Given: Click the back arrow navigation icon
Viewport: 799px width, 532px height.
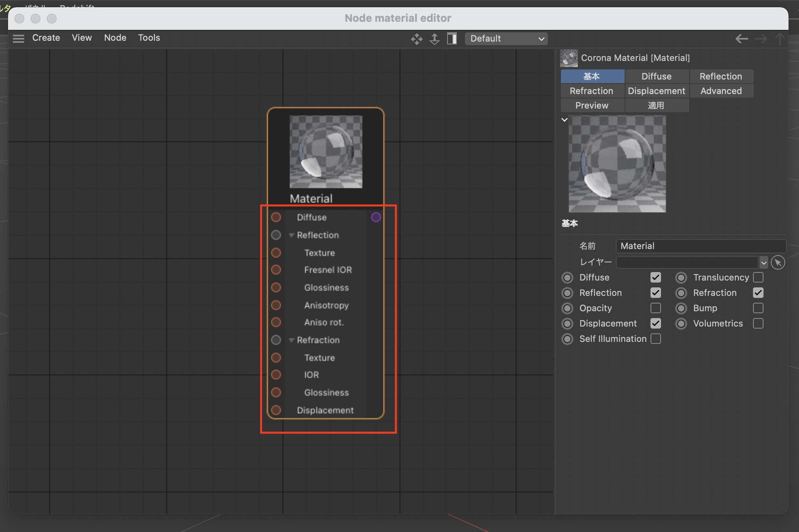Looking at the screenshot, I should pyautogui.click(x=741, y=39).
